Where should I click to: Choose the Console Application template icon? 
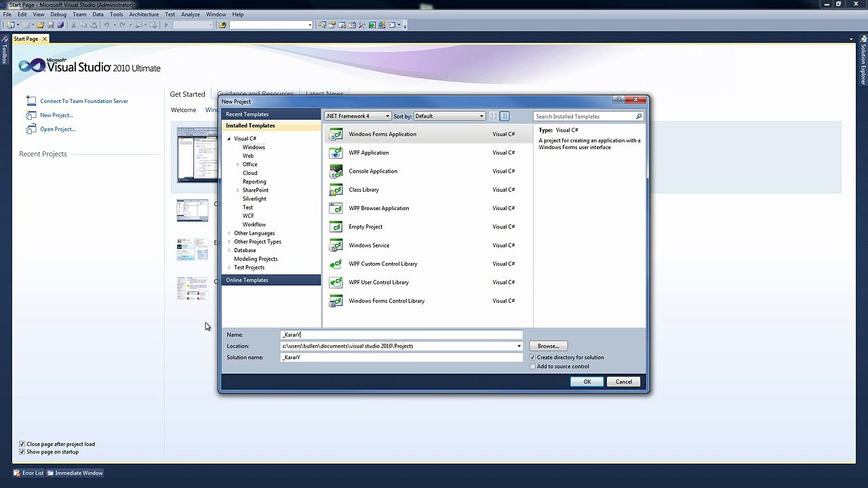tap(336, 171)
